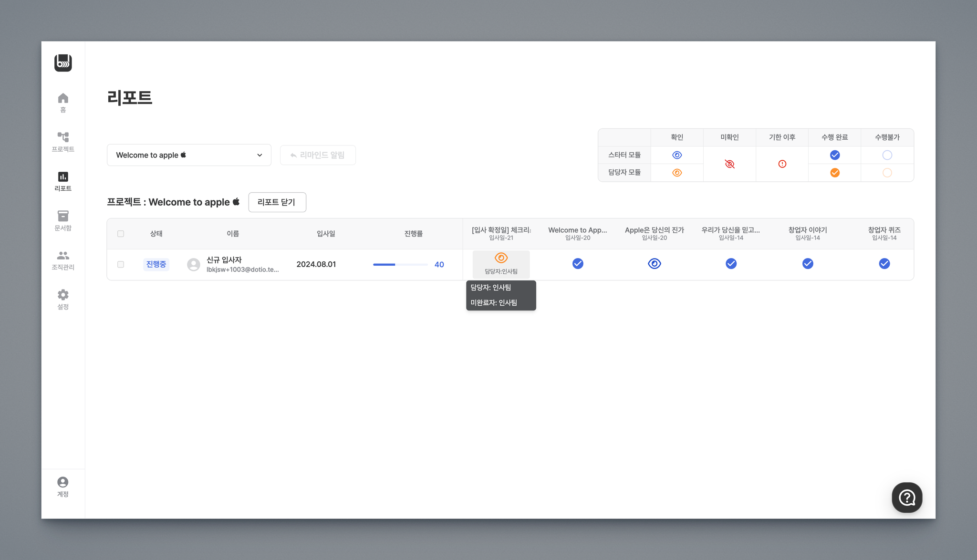Click orange eye icon for 인사팀 task
This screenshot has height=560, width=977.
coord(501,258)
